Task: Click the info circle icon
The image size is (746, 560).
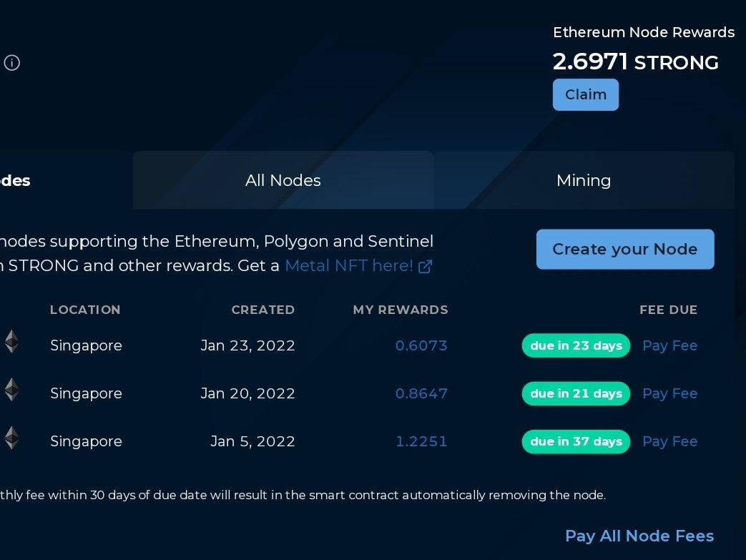Action: click(x=12, y=62)
